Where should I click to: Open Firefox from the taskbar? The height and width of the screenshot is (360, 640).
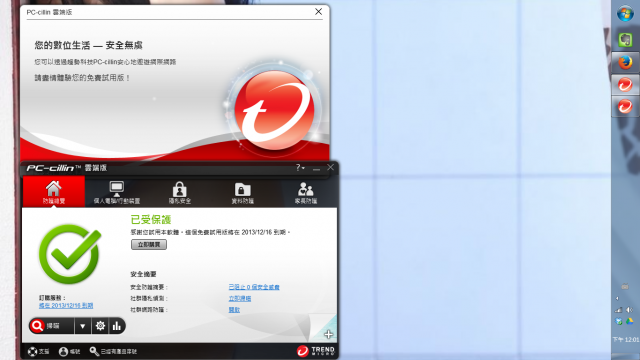[x=625, y=62]
